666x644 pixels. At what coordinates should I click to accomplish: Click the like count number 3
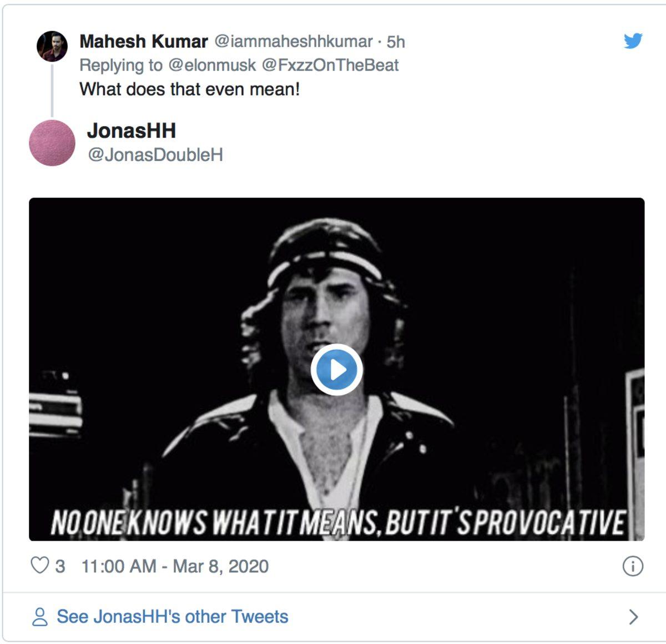coord(60,566)
